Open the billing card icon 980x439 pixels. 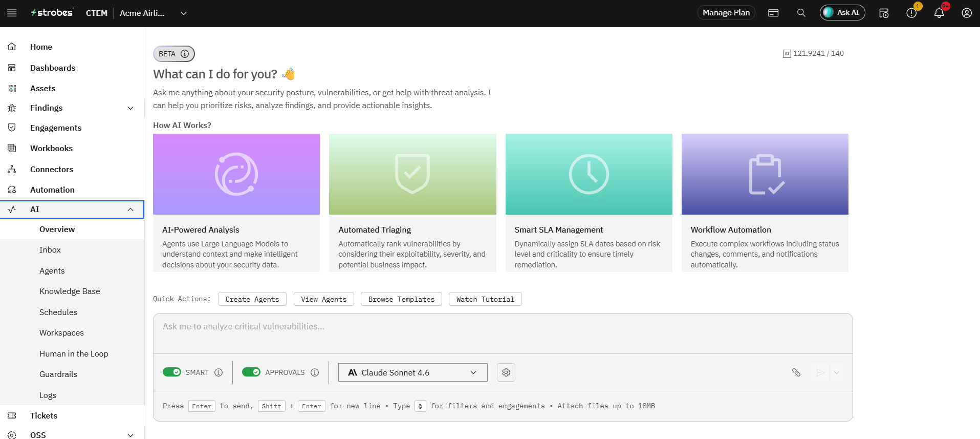[773, 13]
